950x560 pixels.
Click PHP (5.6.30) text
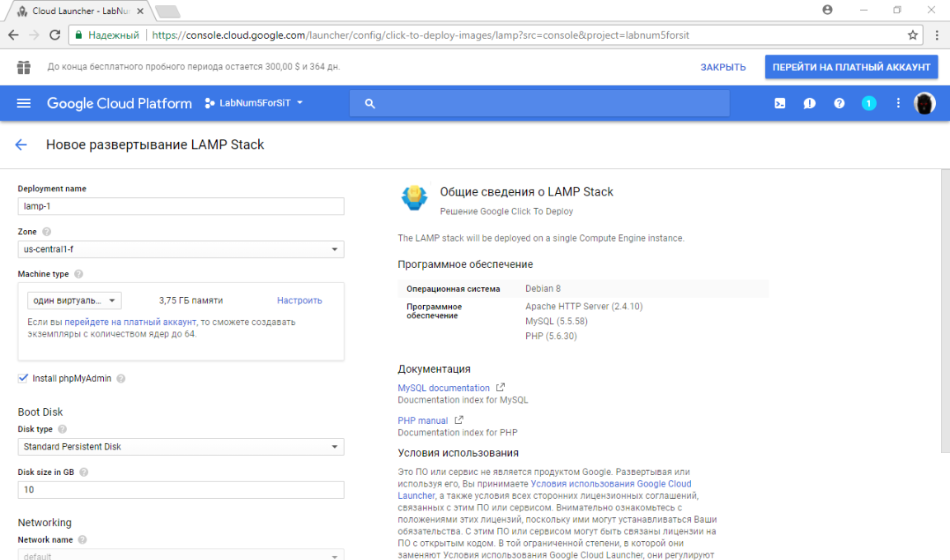(551, 336)
